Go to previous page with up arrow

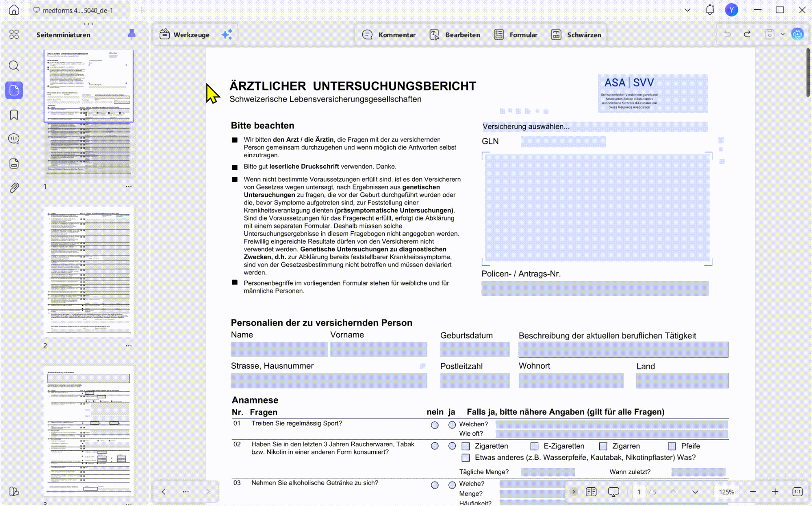[673, 492]
